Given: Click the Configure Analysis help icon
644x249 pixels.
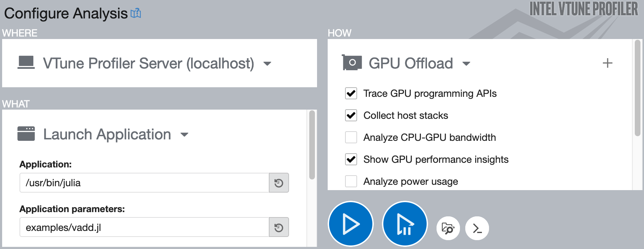Looking at the screenshot, I should coord(136,13).
